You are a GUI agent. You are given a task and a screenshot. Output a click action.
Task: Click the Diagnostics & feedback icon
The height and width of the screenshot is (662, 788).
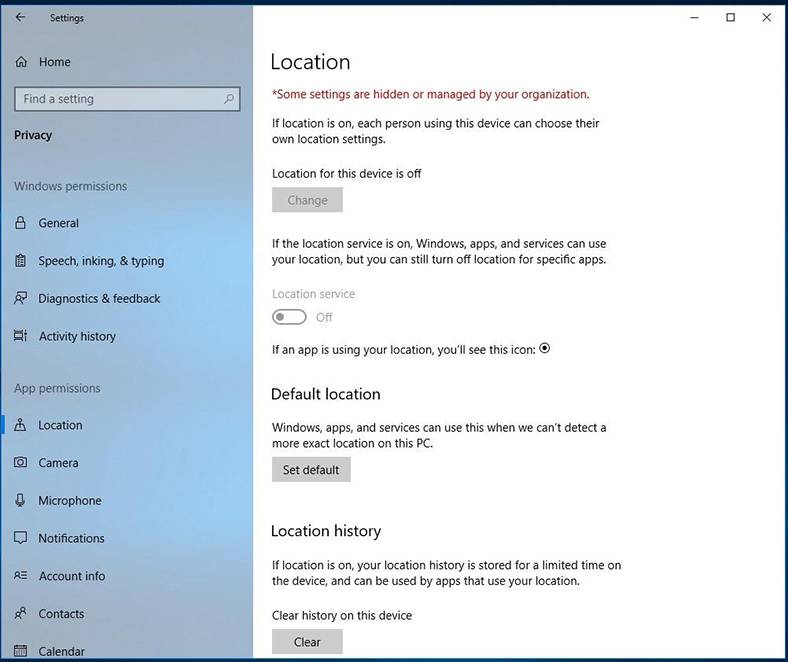(x=20, y=298)
